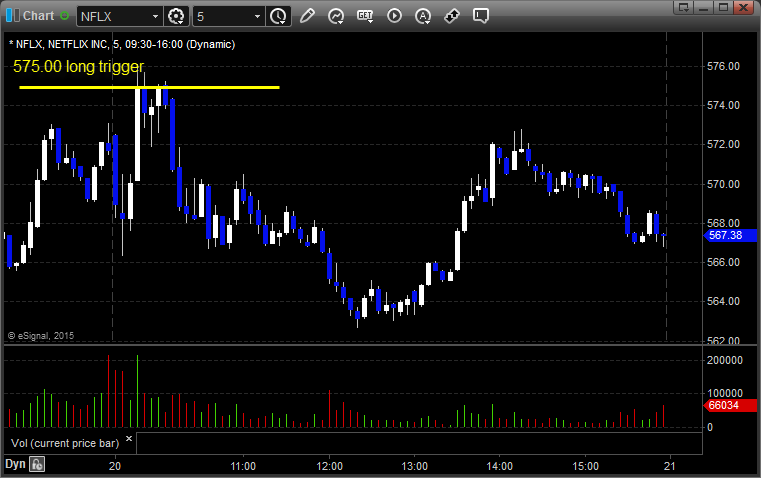Image resolution: width=761 pixels, height=478 pixels.
Task: Click the 66034 volume value label
Action: [x=723, y=406]
